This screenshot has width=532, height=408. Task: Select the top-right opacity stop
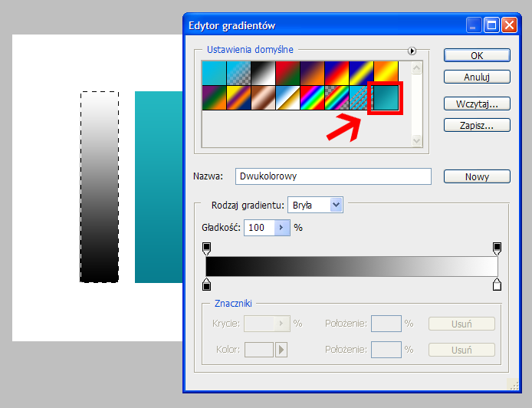[497, 248]
